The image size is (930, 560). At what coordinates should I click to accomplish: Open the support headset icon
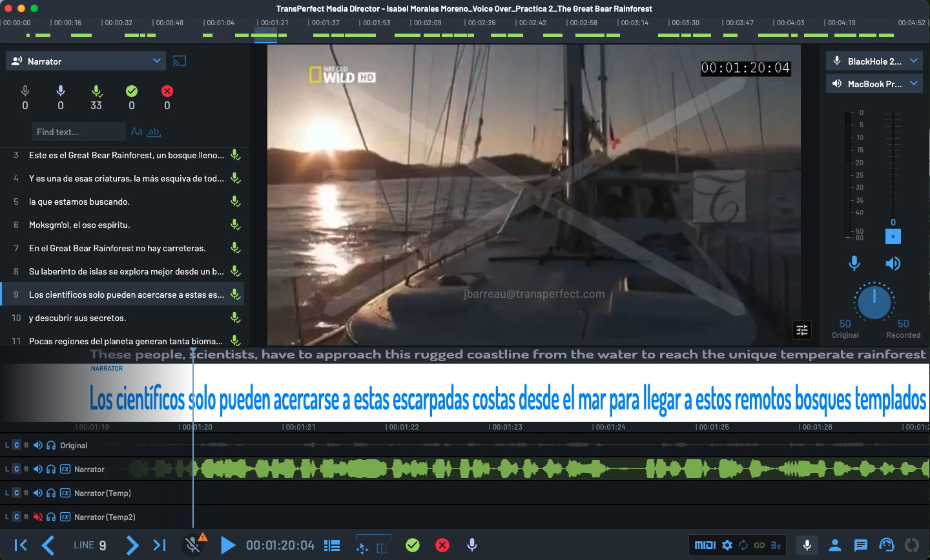click(x=887, y=545)
